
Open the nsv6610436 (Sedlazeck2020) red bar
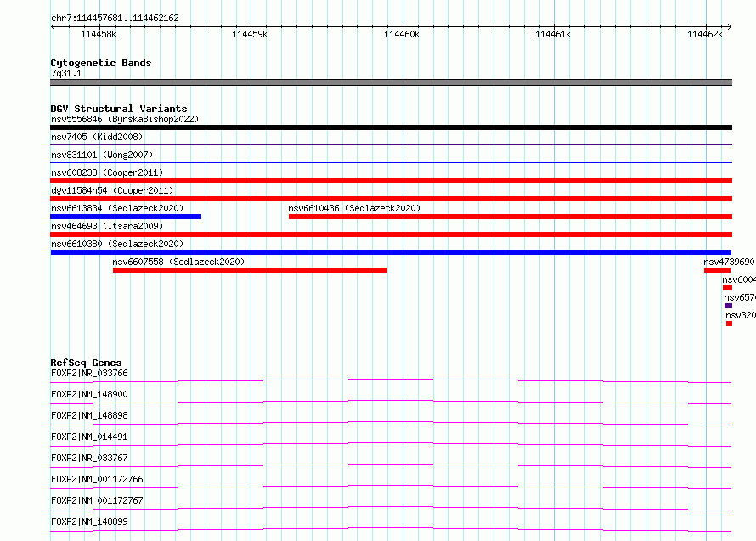pyautogui.click(x=511, y=217)
